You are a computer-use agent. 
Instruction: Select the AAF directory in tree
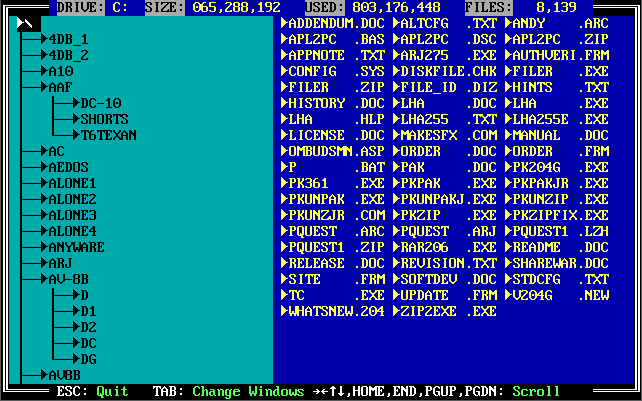tap(61, 87)
